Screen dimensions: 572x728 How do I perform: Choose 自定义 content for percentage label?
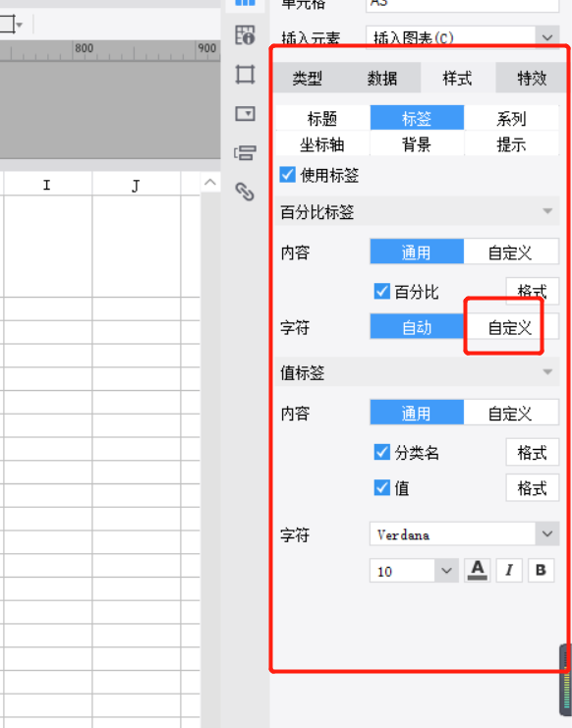511,252
